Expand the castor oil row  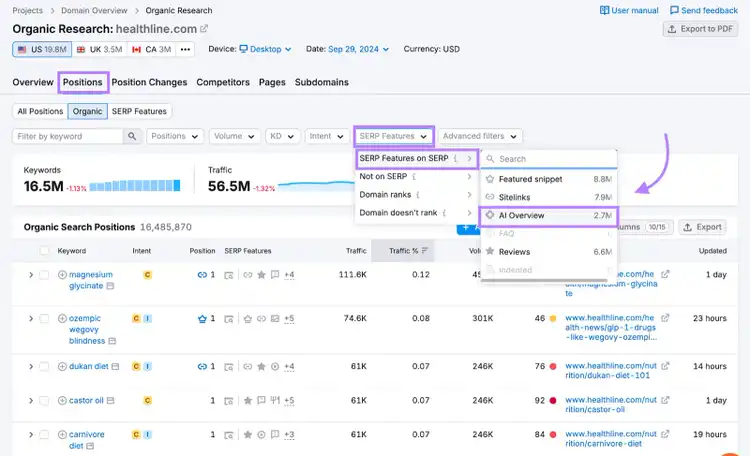coord(31,400)
